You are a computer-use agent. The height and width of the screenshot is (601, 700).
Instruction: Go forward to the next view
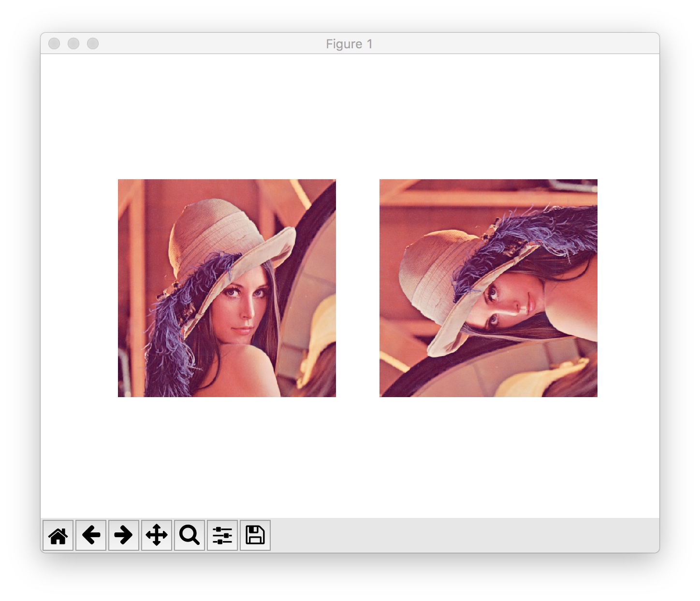click(124, 535)
